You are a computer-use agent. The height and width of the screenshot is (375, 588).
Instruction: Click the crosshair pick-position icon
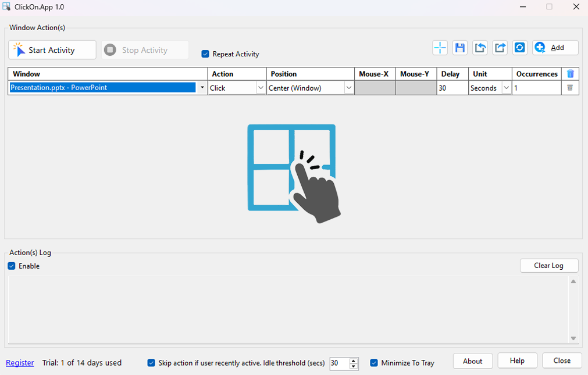tap(440, 48)
